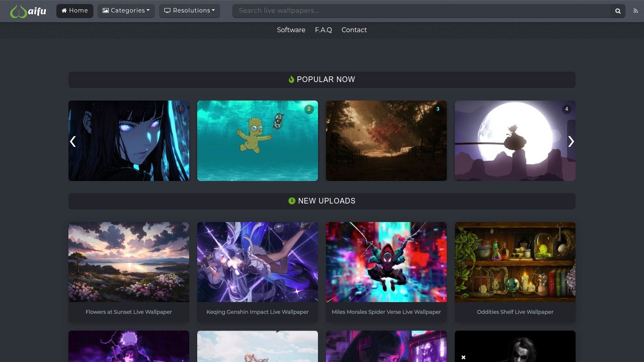644x362 pixels.
Task: Open the Contact link
Action: [x=354, y=30]
